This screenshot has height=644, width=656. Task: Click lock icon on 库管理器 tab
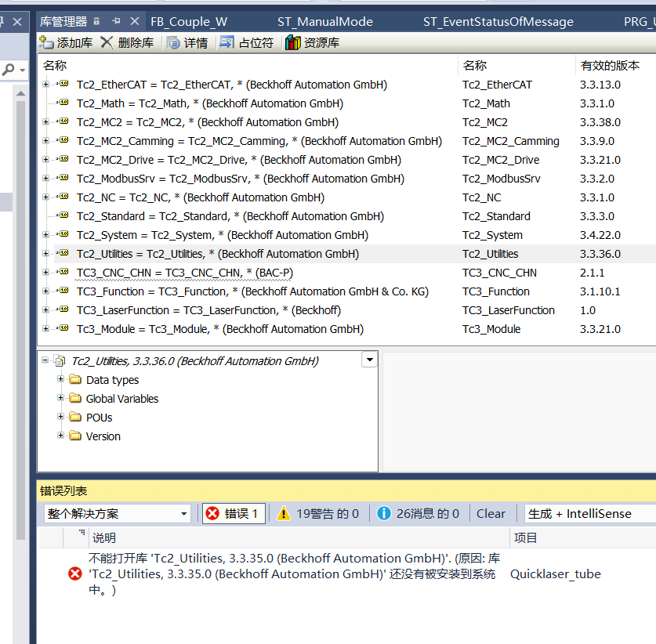tap(96, 21)
